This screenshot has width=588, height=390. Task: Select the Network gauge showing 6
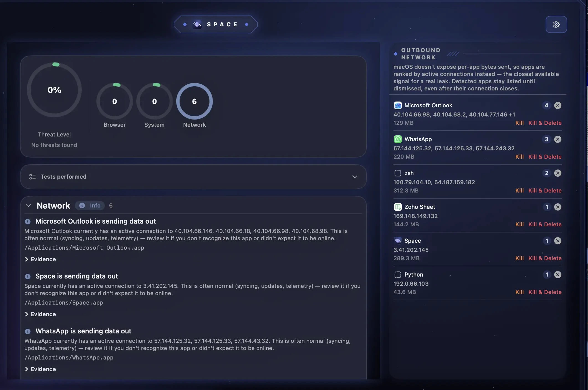click(195, 101)
